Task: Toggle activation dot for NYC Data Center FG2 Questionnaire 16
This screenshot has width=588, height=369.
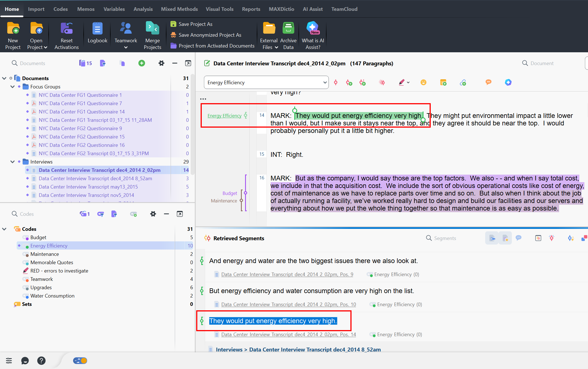Action: (x=28, y=145)
